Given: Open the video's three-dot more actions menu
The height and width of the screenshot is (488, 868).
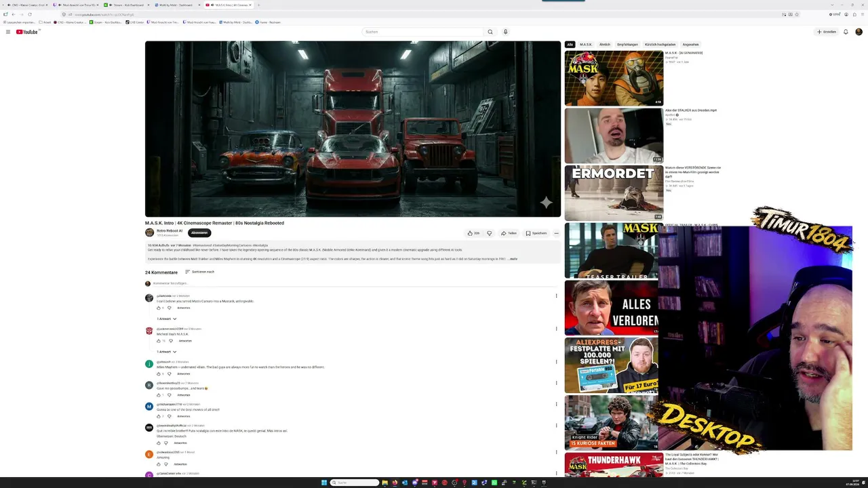Looking at the screenshot, I should click(556, 233).
